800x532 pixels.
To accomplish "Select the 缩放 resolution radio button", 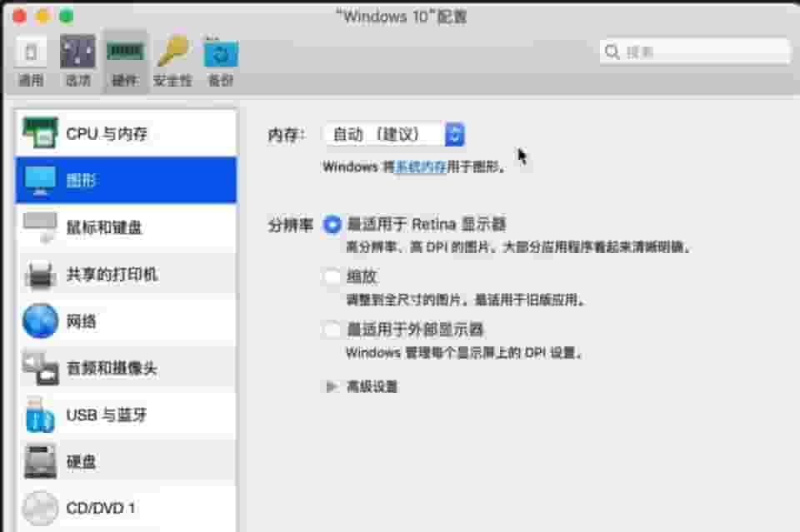I will pyautogui.click(x=332, y=277).
